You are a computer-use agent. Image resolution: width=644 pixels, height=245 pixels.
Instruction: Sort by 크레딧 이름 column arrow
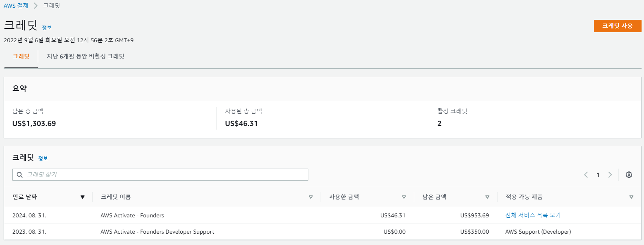pos(311,197)
